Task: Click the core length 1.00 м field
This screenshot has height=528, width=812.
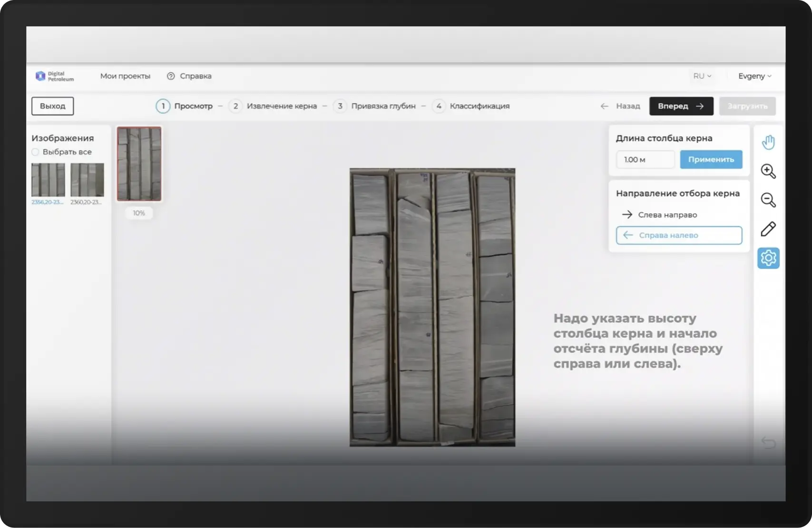Action: [x=645, y=159]
